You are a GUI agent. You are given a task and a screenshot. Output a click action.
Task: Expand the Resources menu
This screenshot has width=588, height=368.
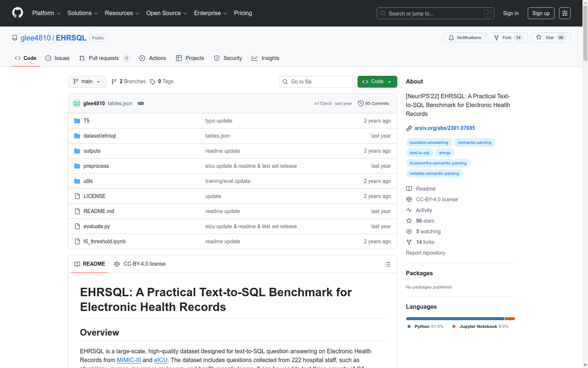point(122,13)
